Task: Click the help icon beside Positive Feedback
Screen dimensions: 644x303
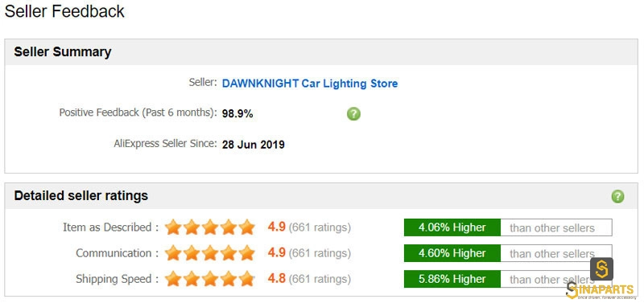Action: [x=353, y=113]
